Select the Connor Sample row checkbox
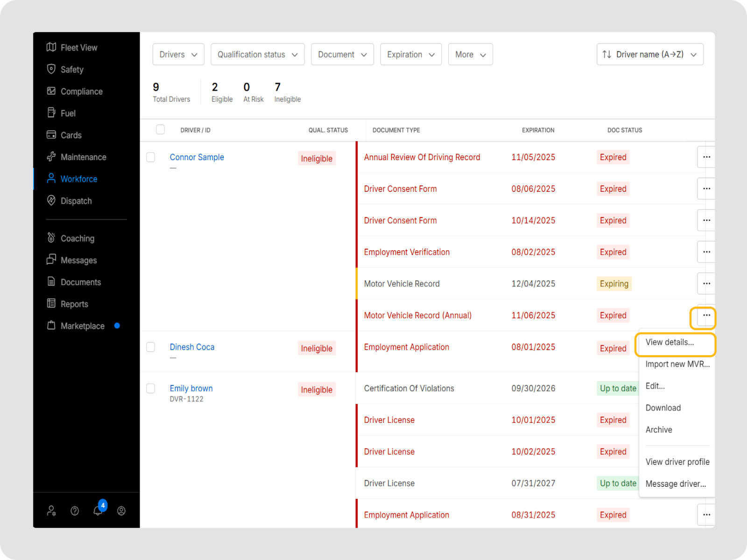This screenshot has width=747, height=560. (x=151, y=157)
